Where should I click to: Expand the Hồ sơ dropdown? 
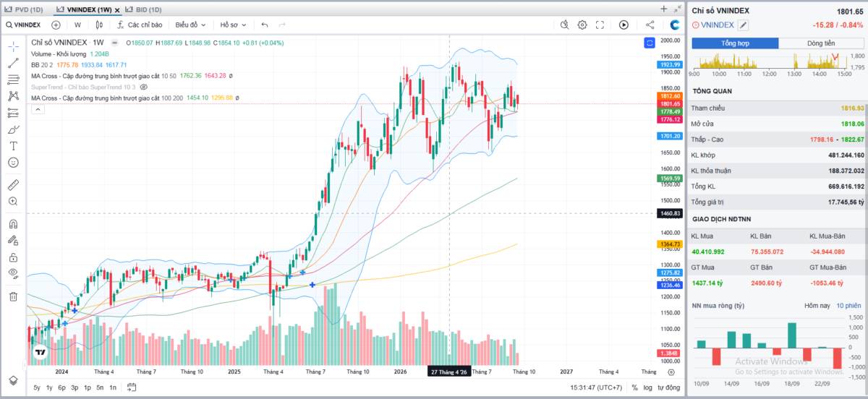233,25
